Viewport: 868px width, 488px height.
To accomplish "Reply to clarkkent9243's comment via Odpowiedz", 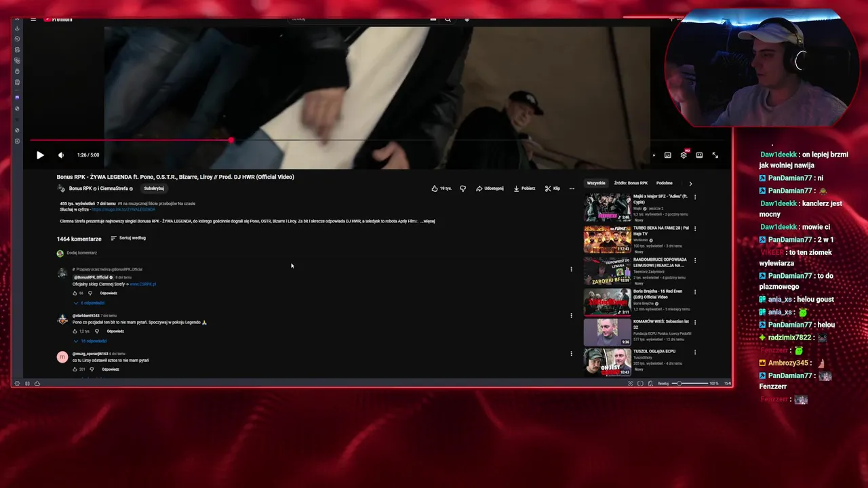I will 115,331.
